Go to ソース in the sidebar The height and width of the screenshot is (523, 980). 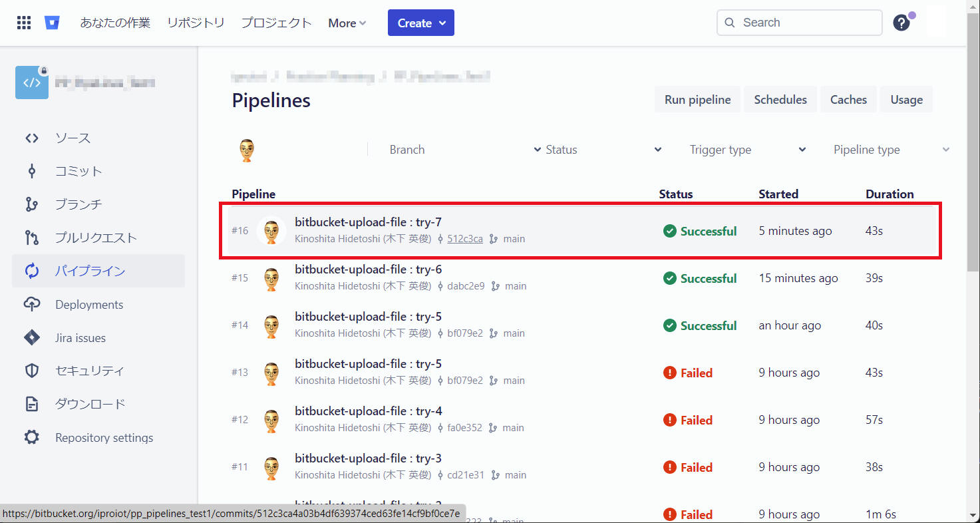[x=98, y=138]
